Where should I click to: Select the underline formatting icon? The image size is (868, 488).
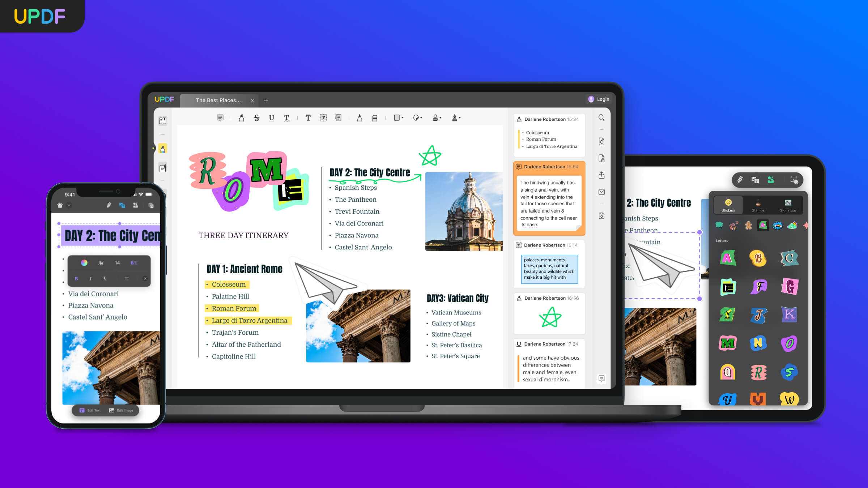271,117
